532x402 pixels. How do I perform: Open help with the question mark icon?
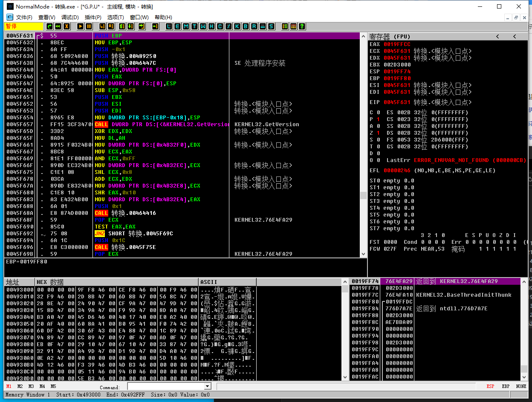coord(302,26)
